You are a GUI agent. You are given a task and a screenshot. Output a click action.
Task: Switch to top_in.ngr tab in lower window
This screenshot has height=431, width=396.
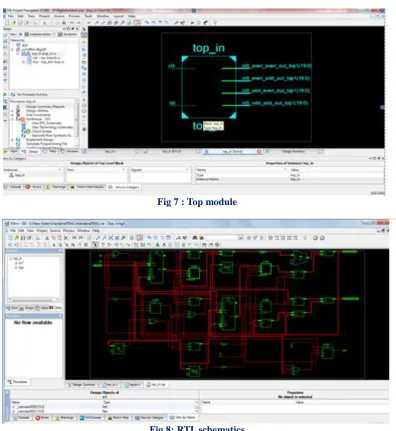[156, 385]
